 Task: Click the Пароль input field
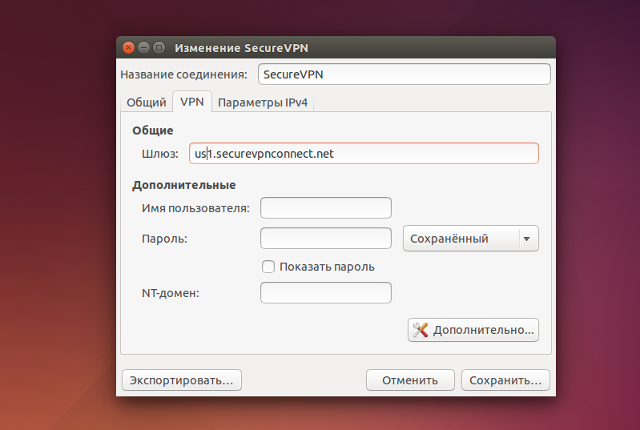coord(326,238)
